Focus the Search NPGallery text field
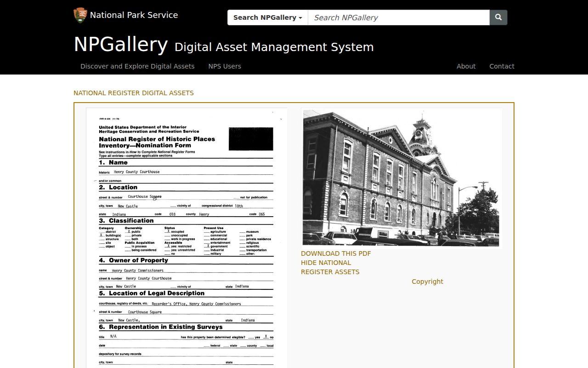The image size is (588, 368). [x=399, y=17]
